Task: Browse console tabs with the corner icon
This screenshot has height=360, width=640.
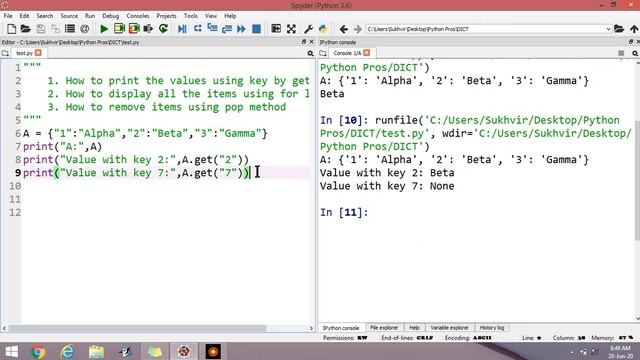Action: click(x=323, y=53)
